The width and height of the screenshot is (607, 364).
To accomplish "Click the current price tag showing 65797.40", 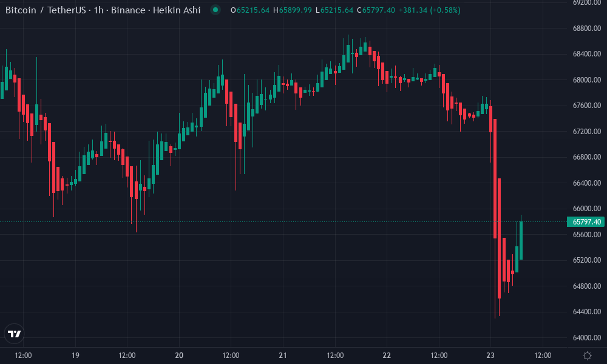I will tap(585, 222).
